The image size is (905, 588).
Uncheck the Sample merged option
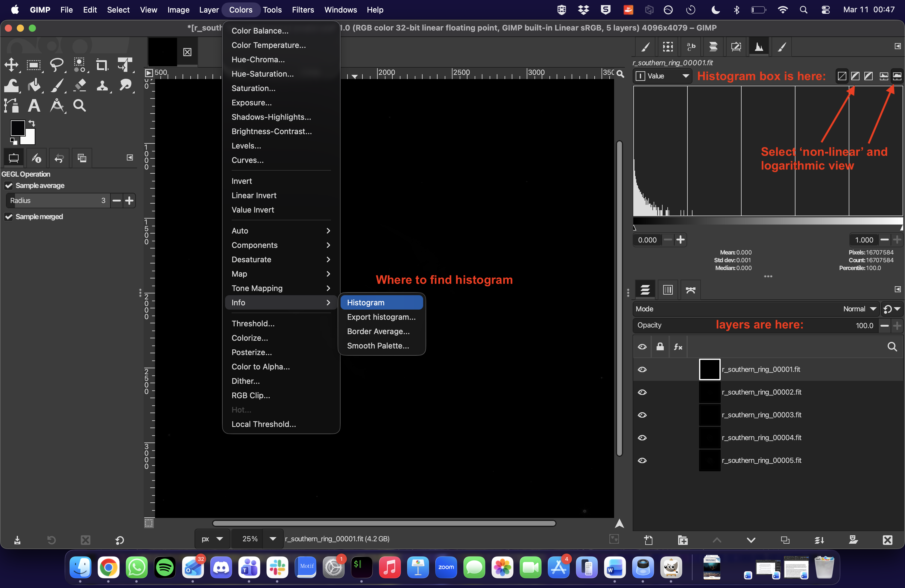(9, 217)
